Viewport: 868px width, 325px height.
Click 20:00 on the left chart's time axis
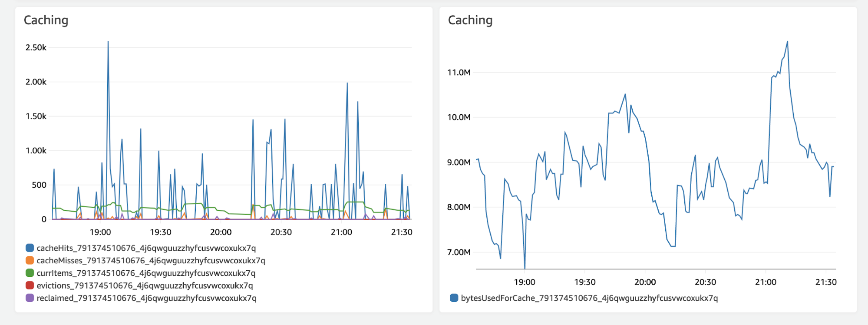click(x=221, y=232)
